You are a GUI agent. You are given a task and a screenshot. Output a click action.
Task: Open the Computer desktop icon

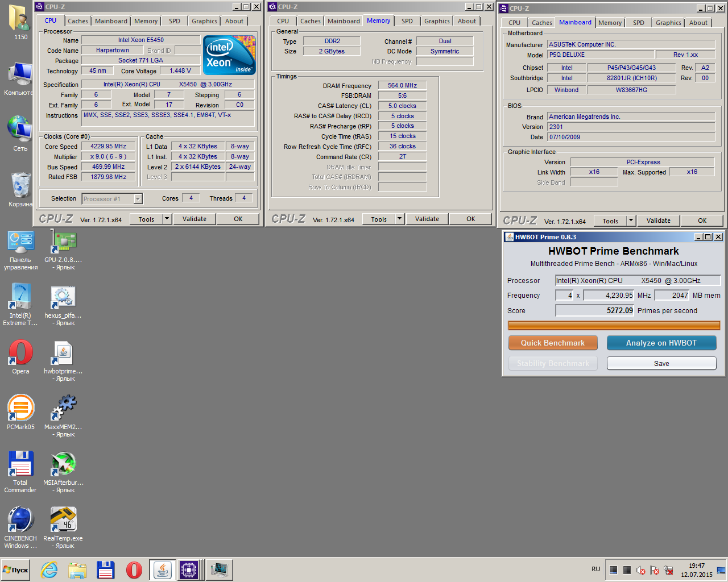click(x=19, y=78)
